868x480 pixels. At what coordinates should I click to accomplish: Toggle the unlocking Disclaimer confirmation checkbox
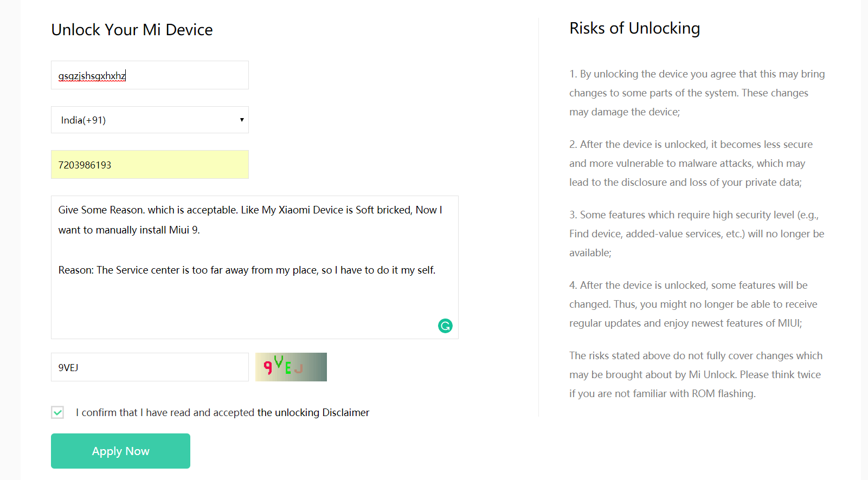pos(57,412)
